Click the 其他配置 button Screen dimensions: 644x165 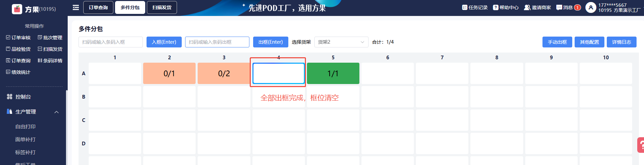590,42
